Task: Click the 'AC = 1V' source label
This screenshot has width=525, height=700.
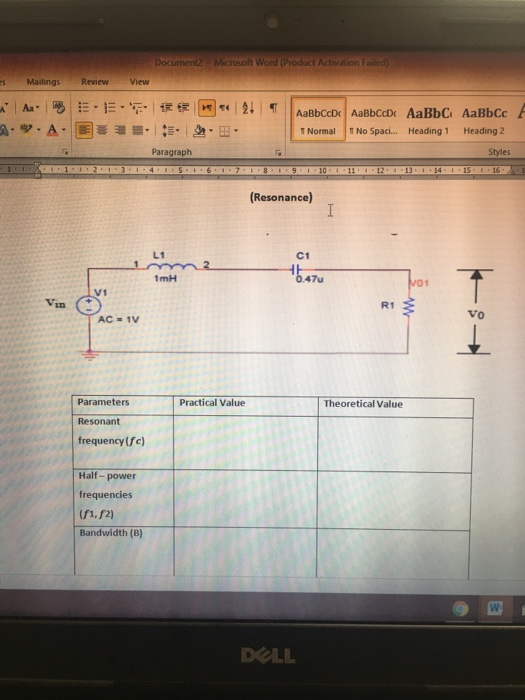Action: [119, 320]
